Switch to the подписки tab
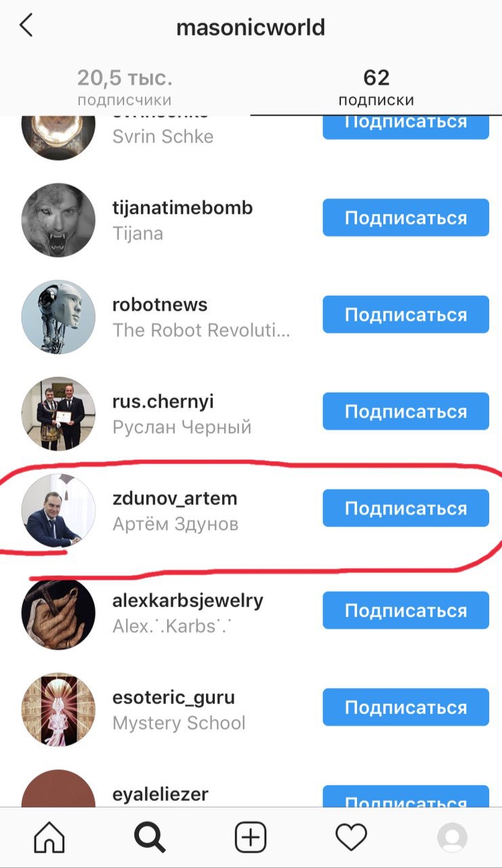502x868 pixels. [x=376, y=87]
